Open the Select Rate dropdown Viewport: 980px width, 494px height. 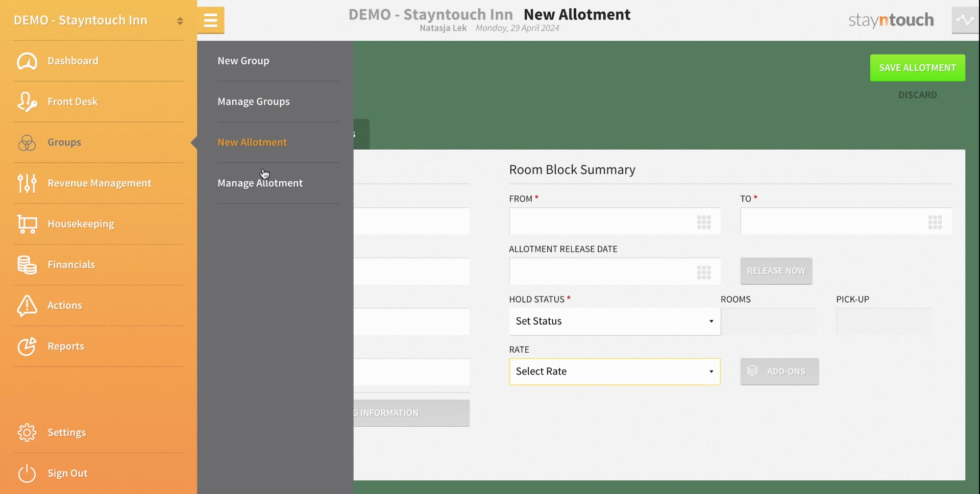(x=615, y=372)
